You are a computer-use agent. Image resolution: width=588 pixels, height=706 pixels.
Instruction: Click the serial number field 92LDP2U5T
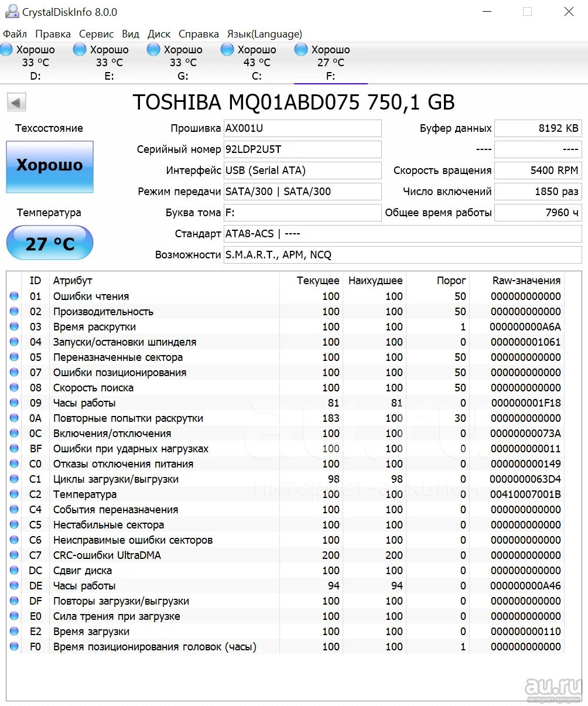coord(303,149)
